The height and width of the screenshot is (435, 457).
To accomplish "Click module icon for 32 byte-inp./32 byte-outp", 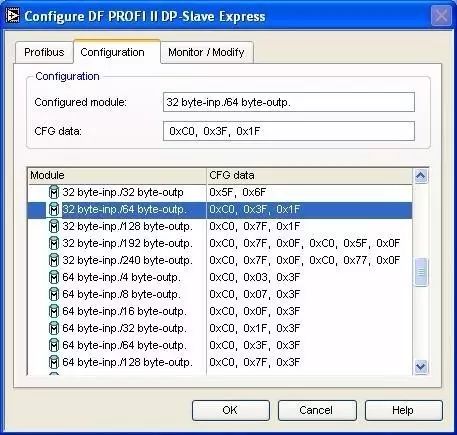I will [54, 192].
